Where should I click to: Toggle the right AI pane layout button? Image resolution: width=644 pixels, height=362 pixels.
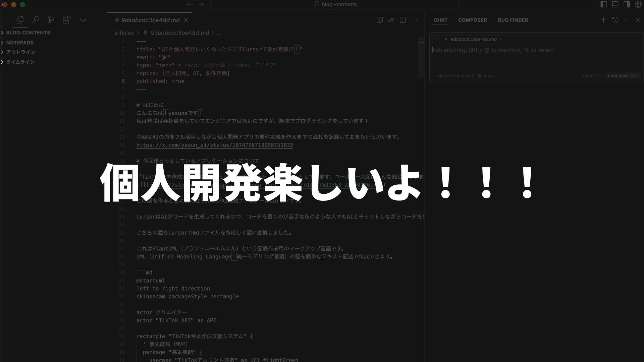[x=627, y=4]
